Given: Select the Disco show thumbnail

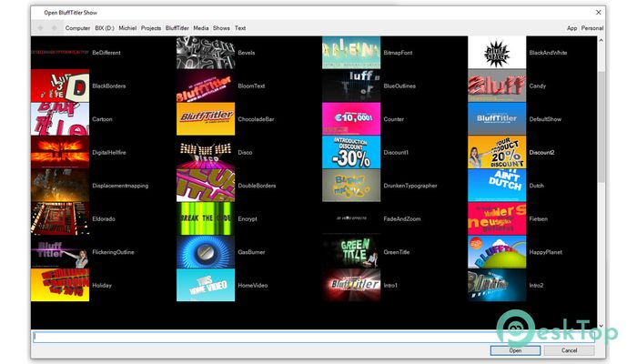Looking at the screenshot, I should click(x=206, y=152).
